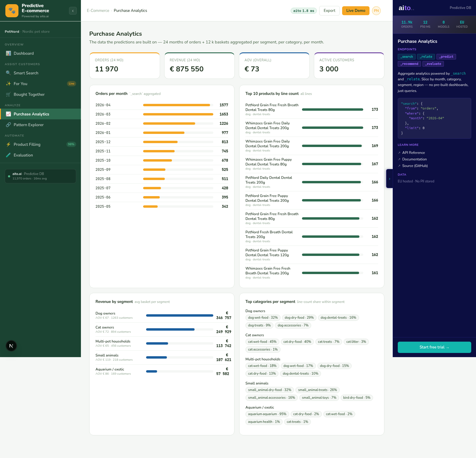Click Start free trial button
Image resolution: width=476 pixels, height=458 pixels.
[434, 347]
